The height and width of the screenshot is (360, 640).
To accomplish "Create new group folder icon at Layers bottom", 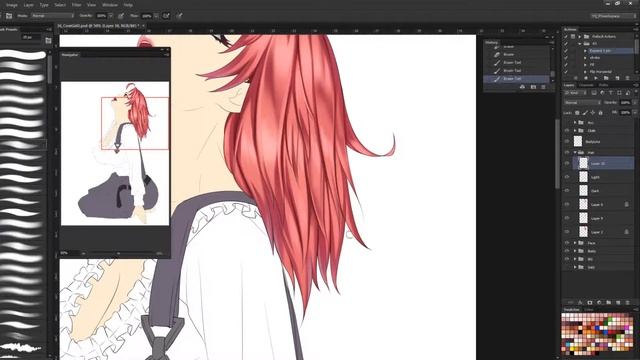I will click(x=609, y=302).
